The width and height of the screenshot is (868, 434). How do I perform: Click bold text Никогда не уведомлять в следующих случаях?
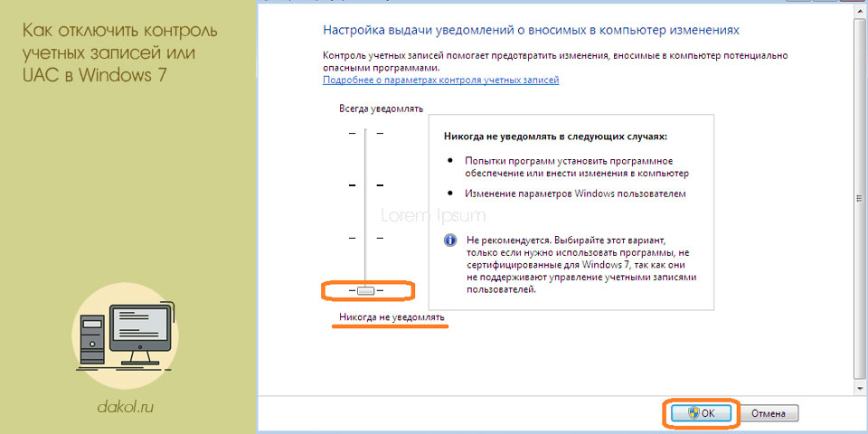(x=556, y=136)
